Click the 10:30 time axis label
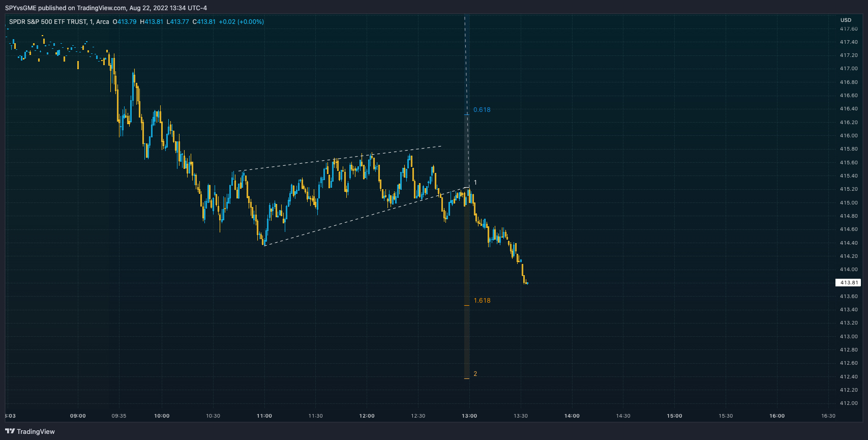 tap(213, 416)
